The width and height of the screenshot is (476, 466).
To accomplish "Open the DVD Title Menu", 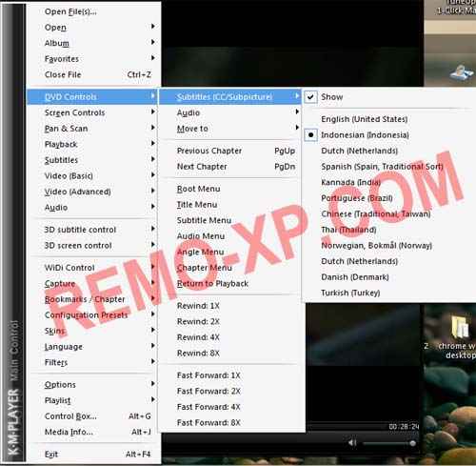I will point(229,205).
